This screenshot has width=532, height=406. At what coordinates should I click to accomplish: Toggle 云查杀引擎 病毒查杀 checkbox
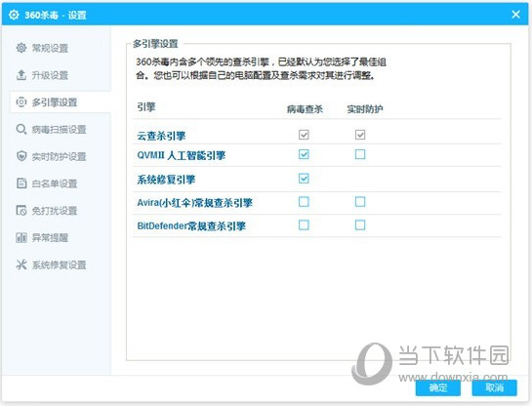tap(304, 135)
